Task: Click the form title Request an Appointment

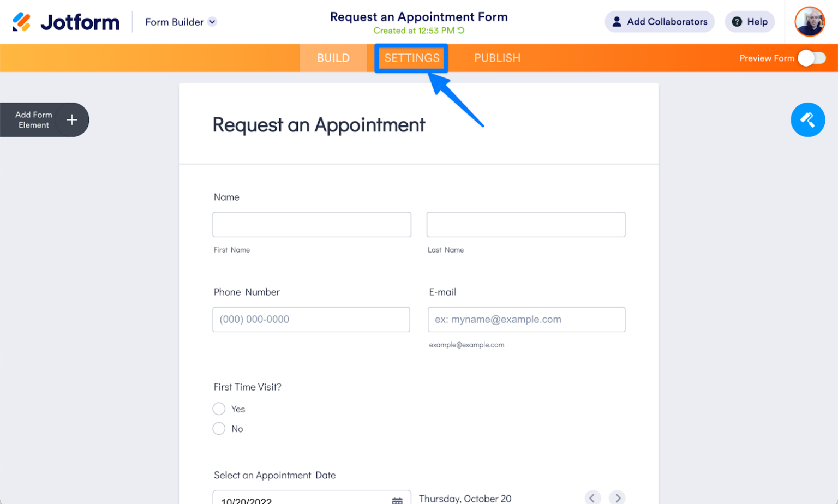Action: point(319,125)
